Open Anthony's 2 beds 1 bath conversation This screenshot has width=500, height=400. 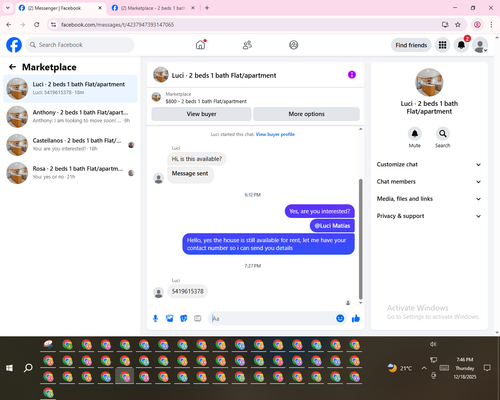pyautogui.click(x=70, y=116)
